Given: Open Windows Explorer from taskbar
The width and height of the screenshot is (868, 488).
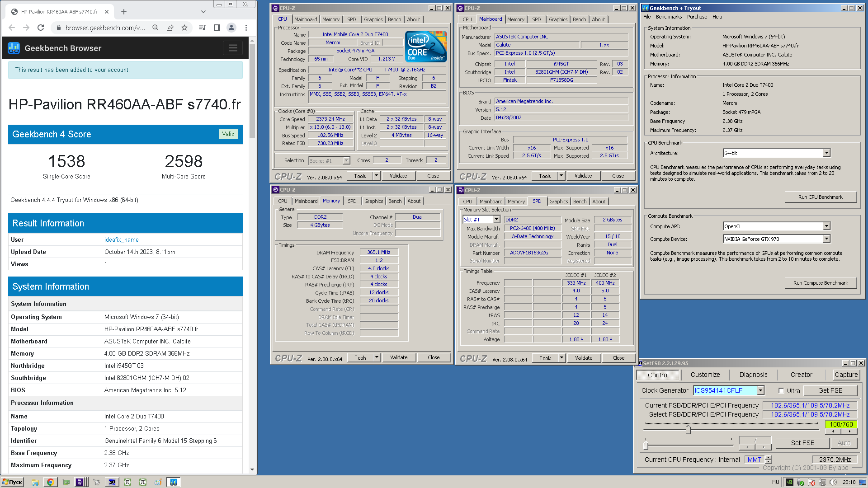Looking at the screenshot, I should point(35,482).
